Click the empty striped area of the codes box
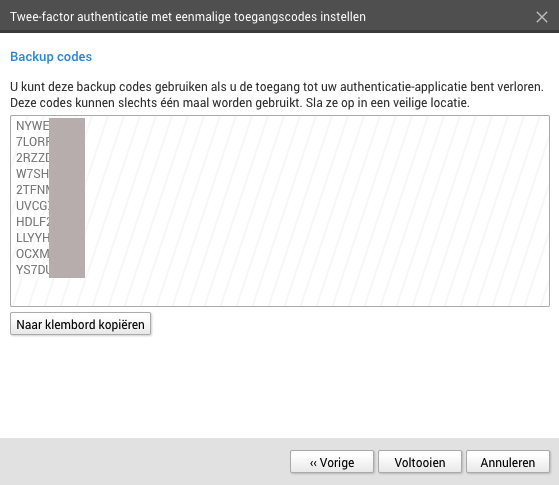The image size is (559, 485). (x=317, y=210)
